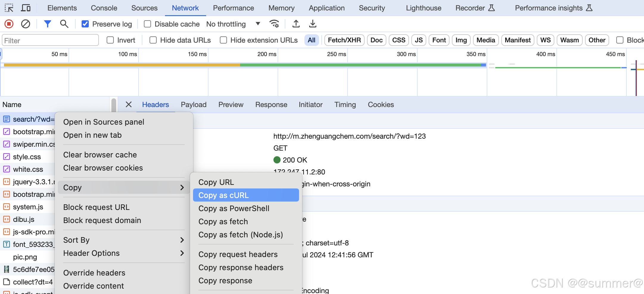This screenshot has width=644, height=294.
Task: Click the Filter text input field
Action: tap(50, 40)
